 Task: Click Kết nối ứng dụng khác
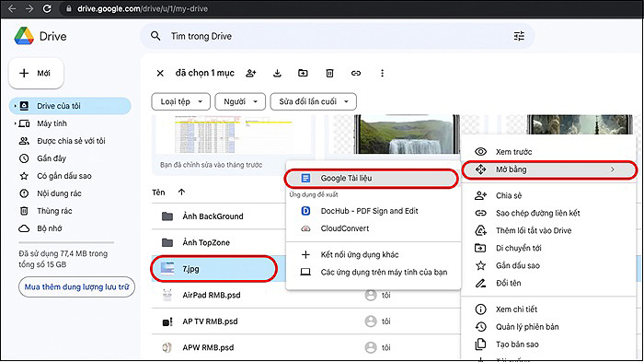pos(374,254)
